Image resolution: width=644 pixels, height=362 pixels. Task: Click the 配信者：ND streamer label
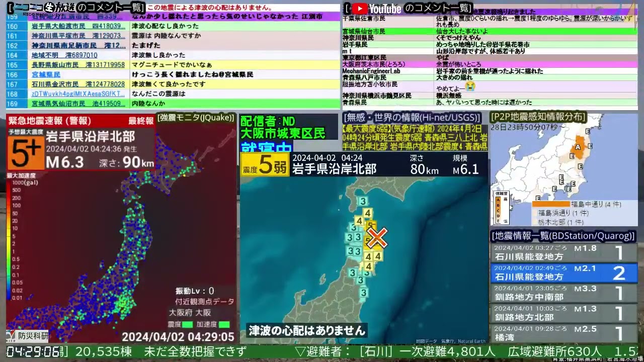(x=268, y=121)
